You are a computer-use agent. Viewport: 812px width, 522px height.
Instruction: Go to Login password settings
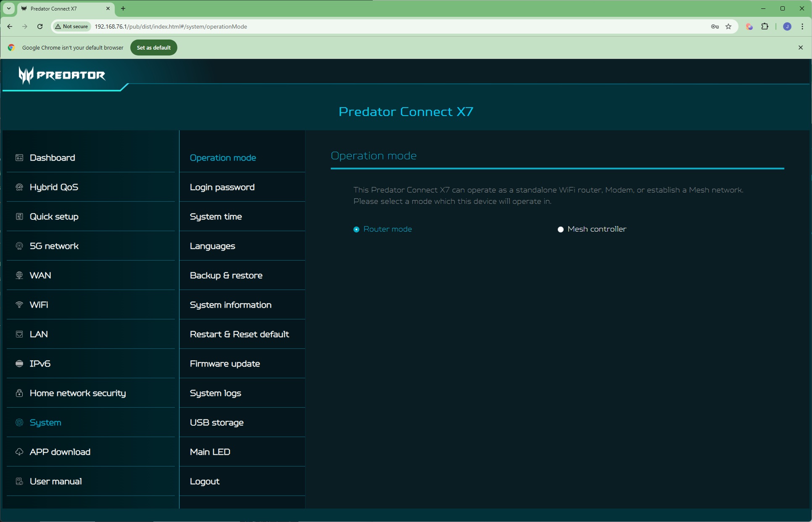point(222,187)
